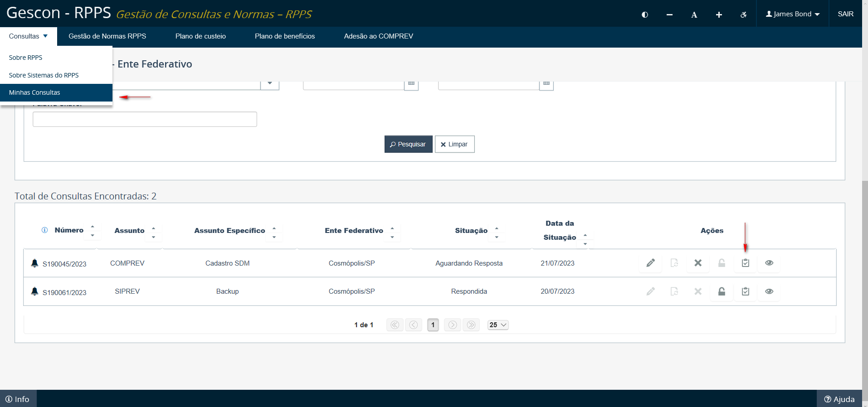Screen dimensions: 868x407
Task: Open the wheelchair accessibility icon in header
Action: click(x=743, y=15)
